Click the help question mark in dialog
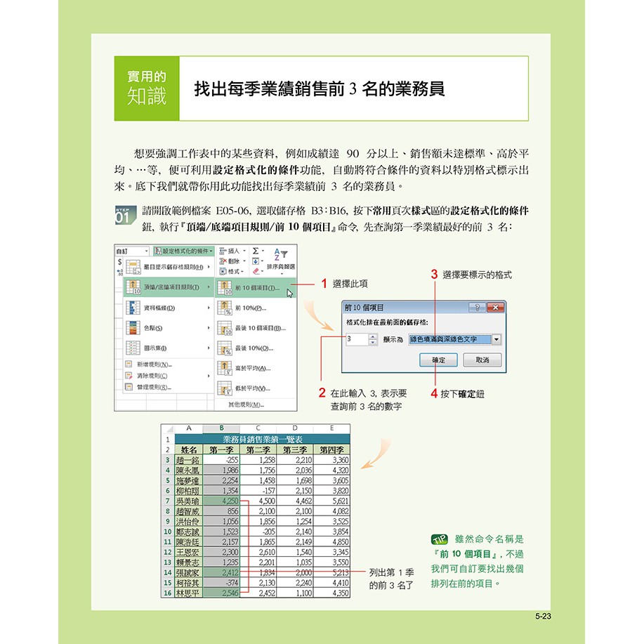Screen dimensions: 644x644 click(478, 308)
